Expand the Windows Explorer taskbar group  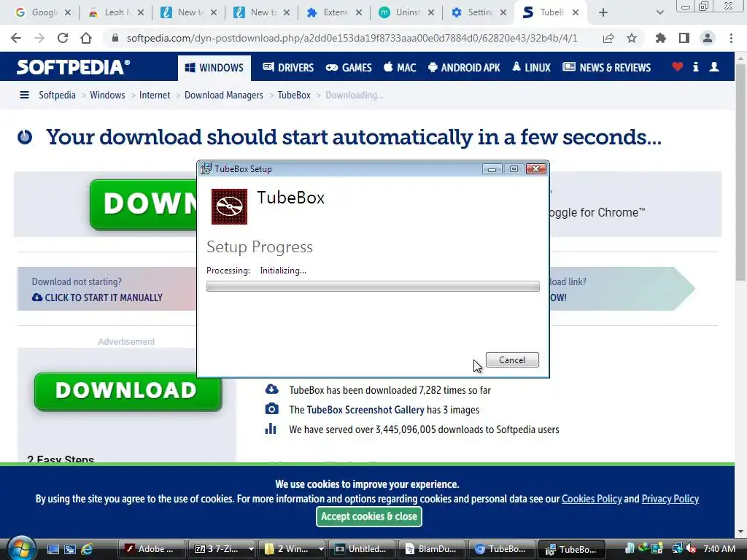click(x=321, y=549)
